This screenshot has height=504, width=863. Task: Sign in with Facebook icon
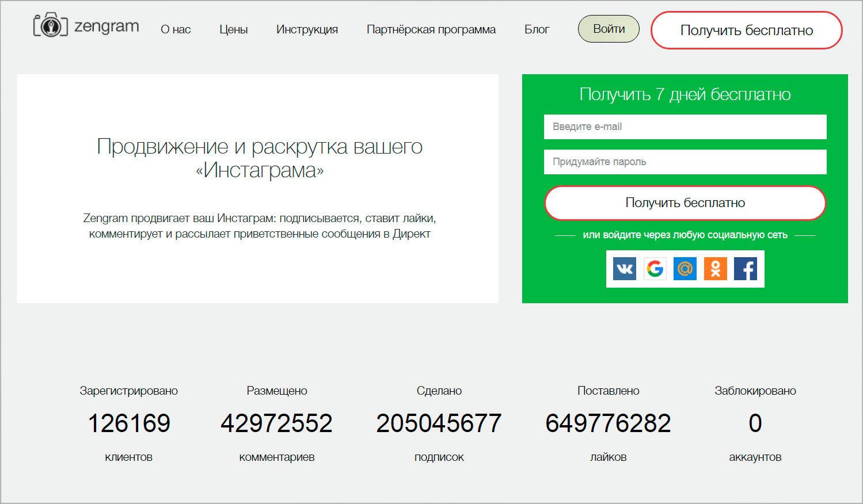point(746,269)
